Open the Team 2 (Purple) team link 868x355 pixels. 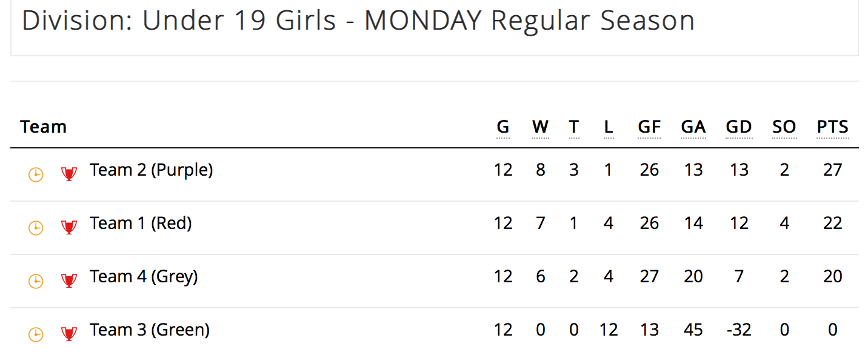coord(152,170)
